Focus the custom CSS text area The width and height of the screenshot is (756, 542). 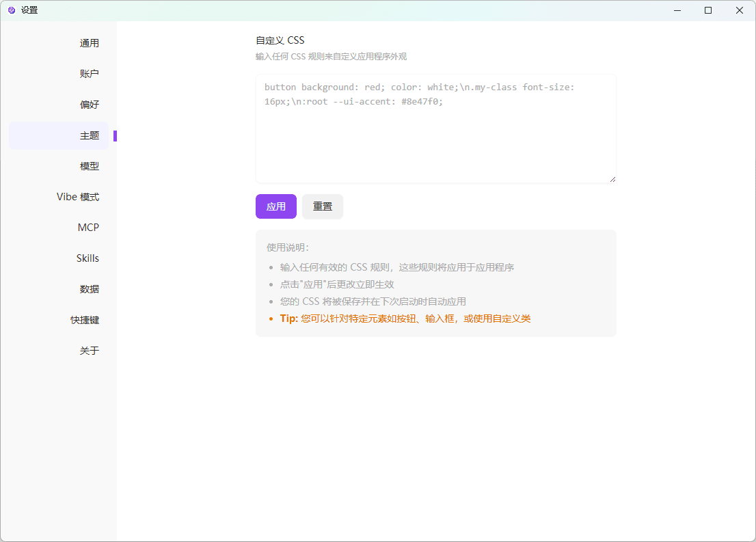(436, 128)
